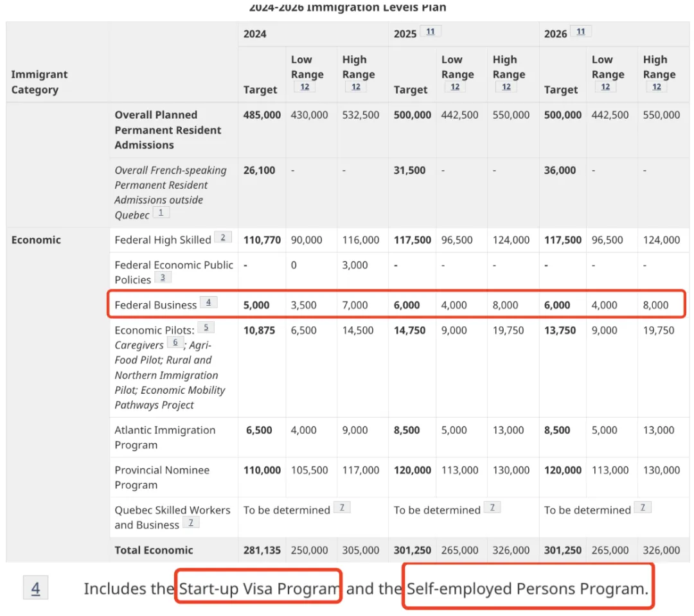The height and width of the screenshot is (616, 694).
Task: Open footnote 7 after Quebec Skilled Workers and Business
Action: 191,523
